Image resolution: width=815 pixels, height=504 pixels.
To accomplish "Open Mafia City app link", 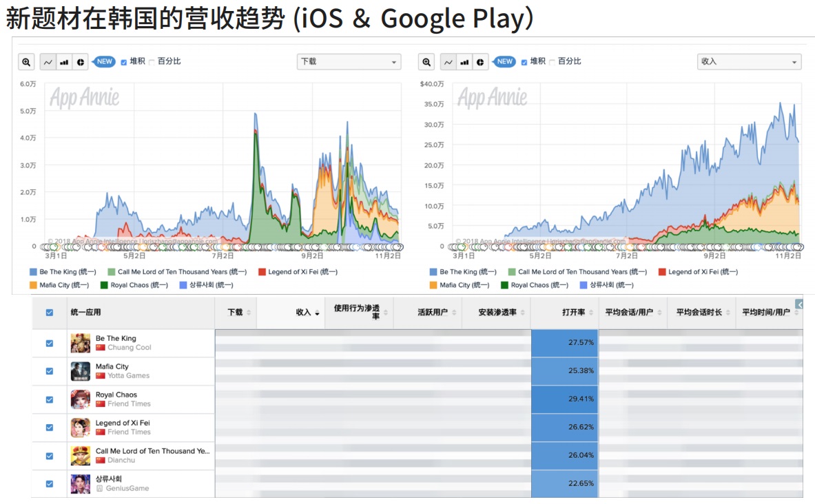I will point(112,366).
